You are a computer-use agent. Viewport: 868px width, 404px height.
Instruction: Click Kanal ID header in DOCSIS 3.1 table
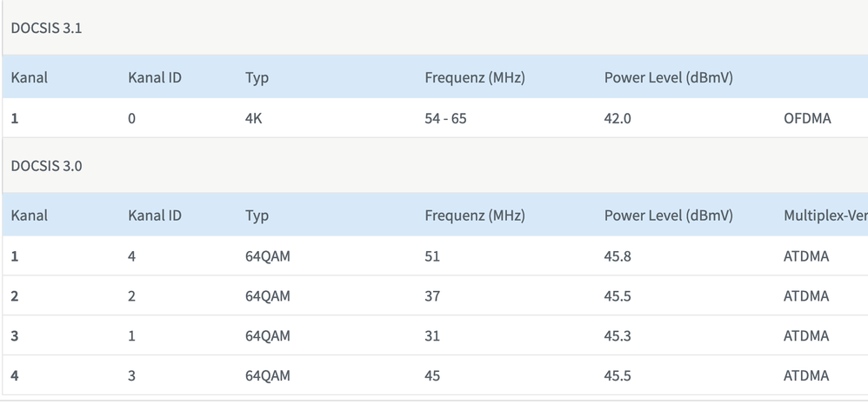tap(155, 77)
